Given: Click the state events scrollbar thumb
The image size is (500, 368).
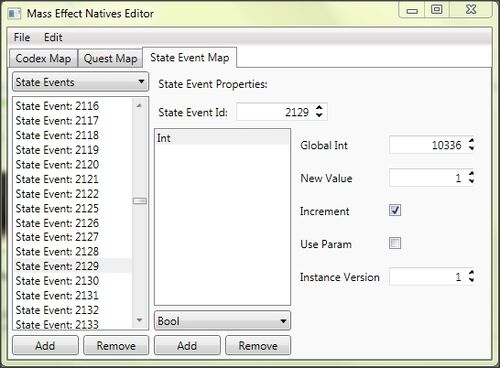Looking at the screenshot, I should pyautogui.click(x=140, y=201).
